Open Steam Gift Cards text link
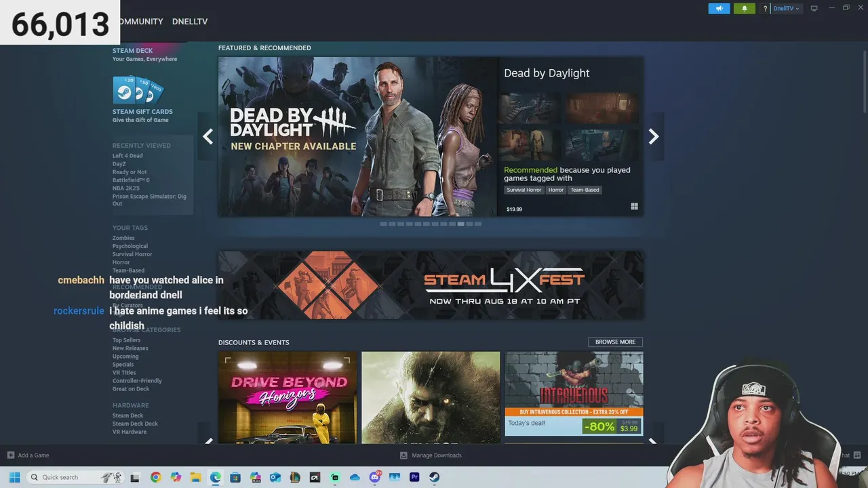This screenshot has height=488, width=868. (142, 112)
